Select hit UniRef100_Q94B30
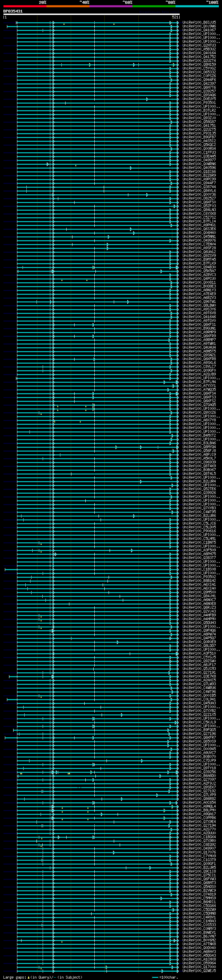The width and height of the screenshot is (222, 980). click(x=199, y=267)
